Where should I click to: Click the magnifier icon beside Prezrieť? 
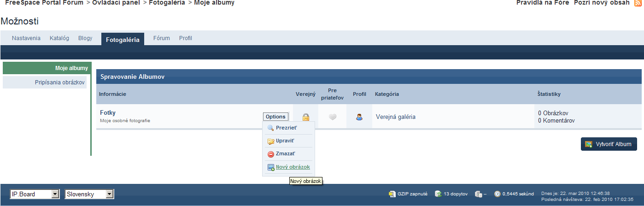271,128
